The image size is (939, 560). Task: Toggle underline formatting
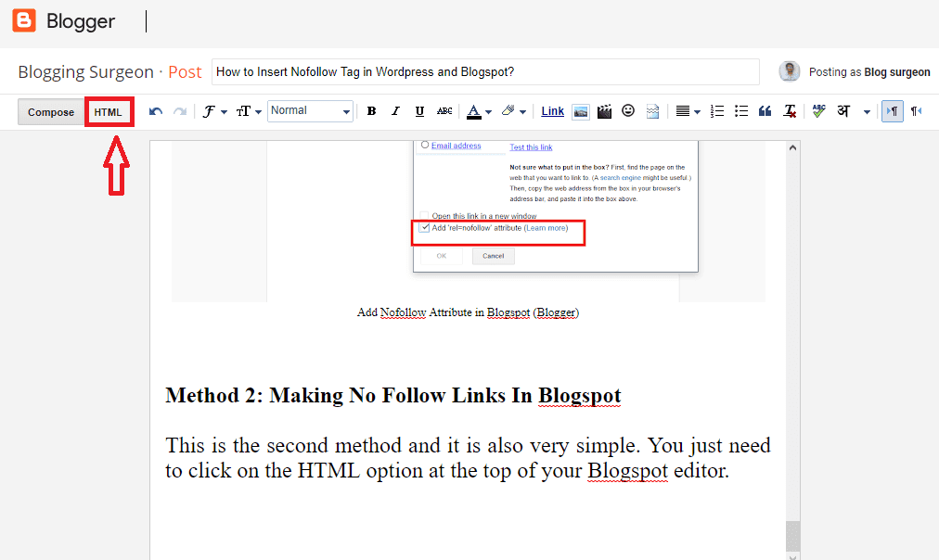[x=419, y=111]
